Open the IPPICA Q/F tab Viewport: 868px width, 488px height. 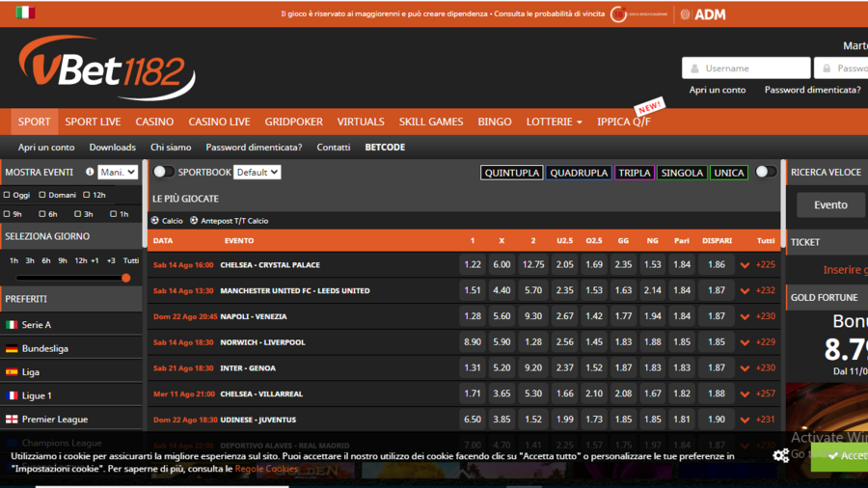point(623,122)
